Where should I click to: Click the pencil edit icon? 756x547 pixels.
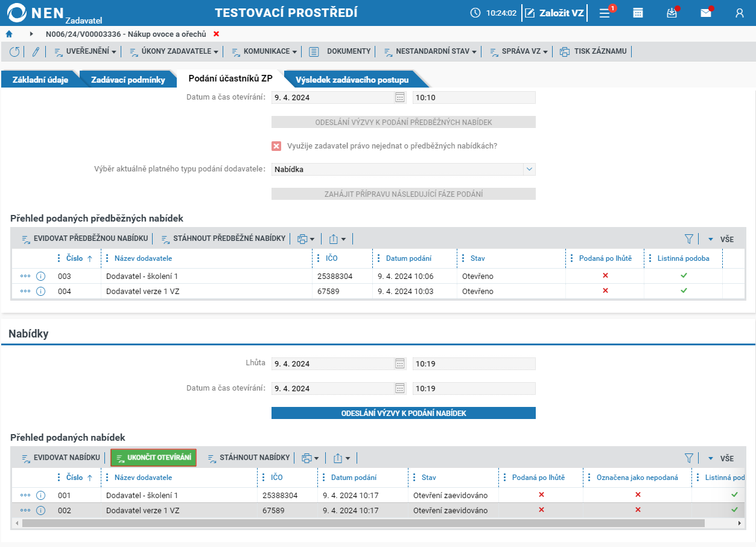36,52
